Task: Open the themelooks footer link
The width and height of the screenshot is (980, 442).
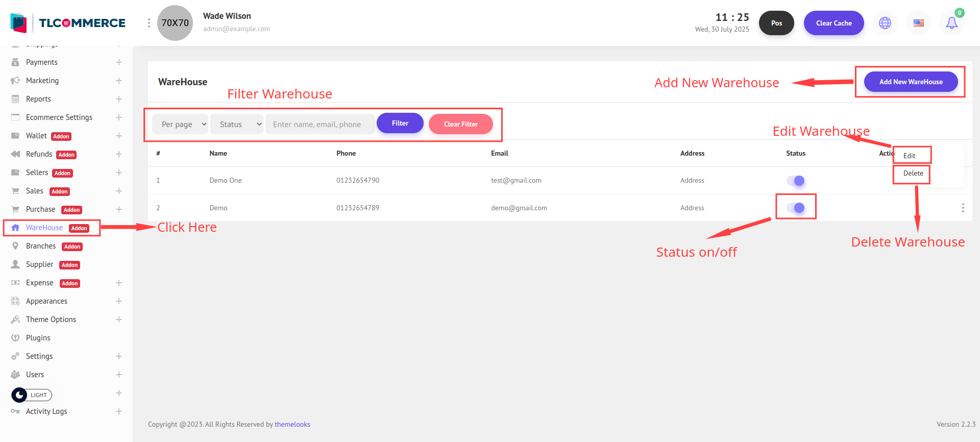Action: coord(292,425)
